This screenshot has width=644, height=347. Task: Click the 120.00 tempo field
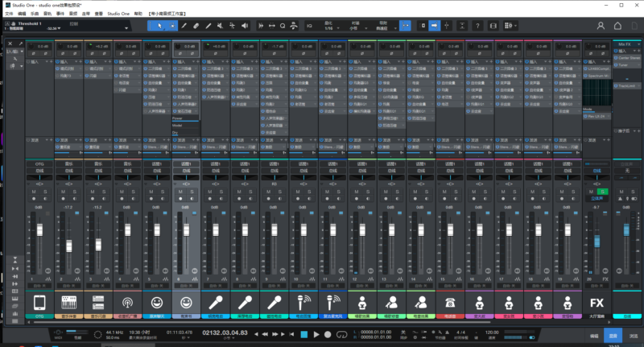click(492, 333)
